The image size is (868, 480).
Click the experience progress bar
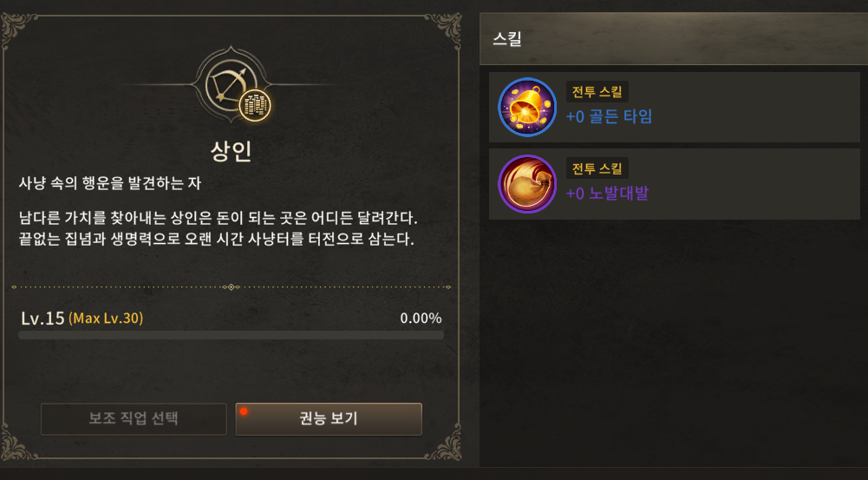pyautogui.click(x=231, y=335)
